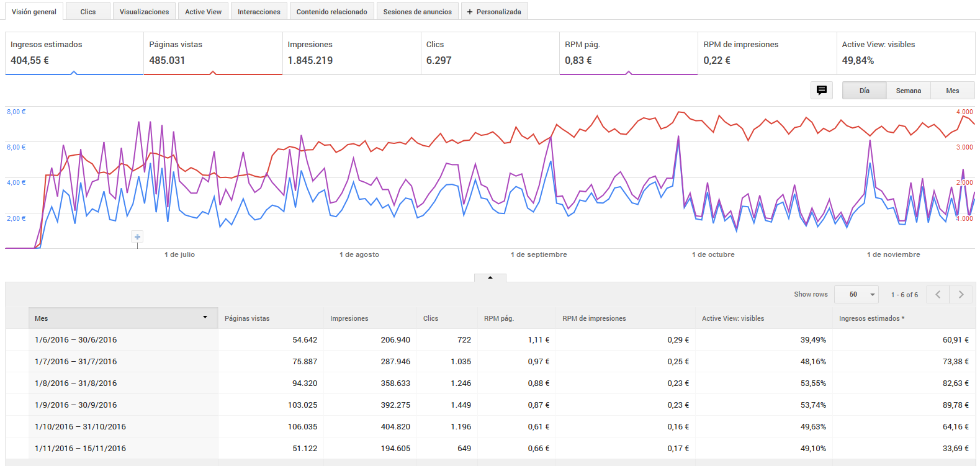Select the row 1/6/2016 – 30/6/2016
980x466 pixels.
(x=490, y=339)
